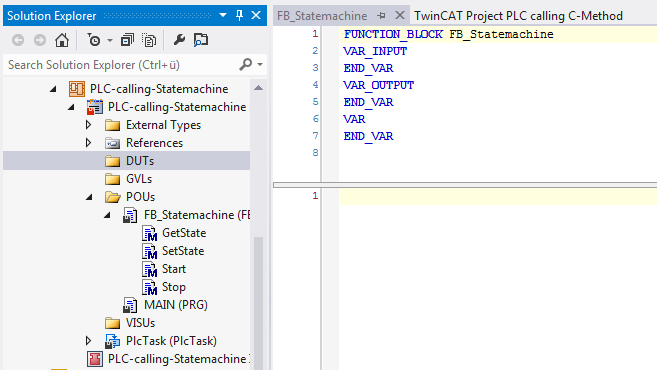657x370 pixels.
Task: Collapse the PLC-calling-Statemachine project node
Action: 71,107
